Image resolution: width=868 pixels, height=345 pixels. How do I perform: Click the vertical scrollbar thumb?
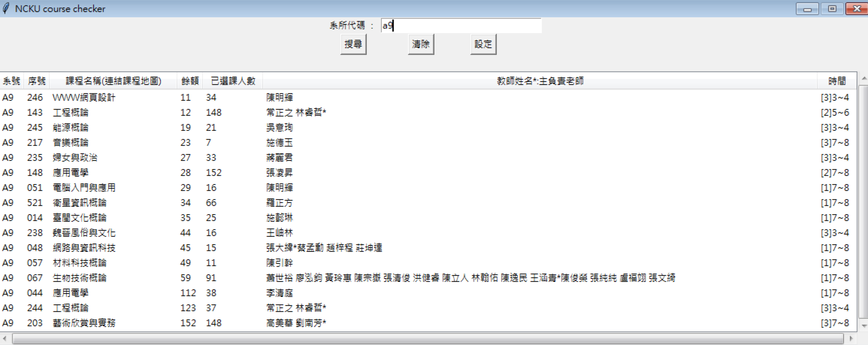863,201
